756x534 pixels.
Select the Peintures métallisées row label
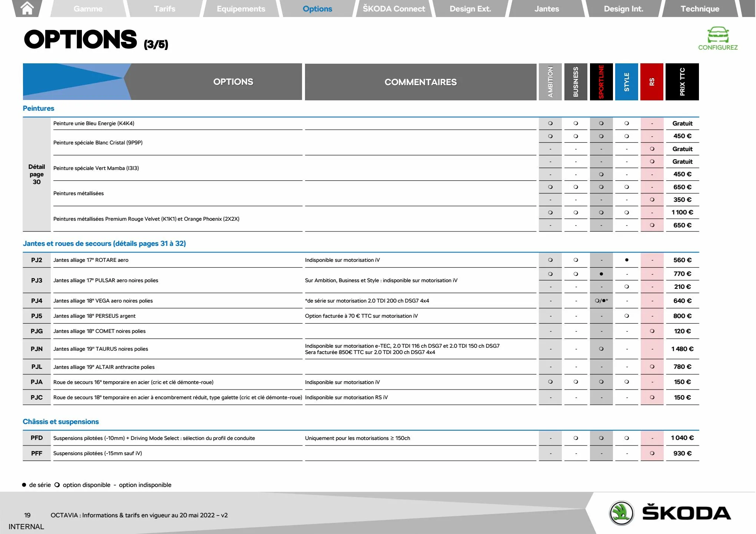79,193
